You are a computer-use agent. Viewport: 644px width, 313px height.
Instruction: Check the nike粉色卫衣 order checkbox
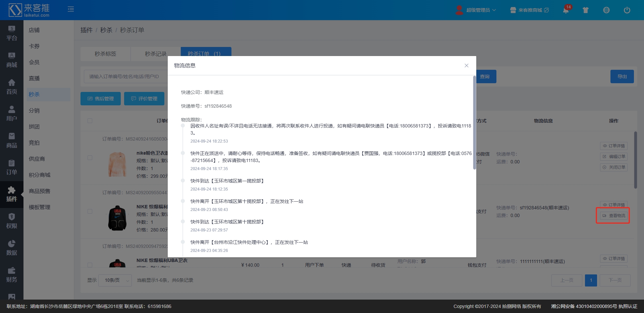tap(90, 158)
